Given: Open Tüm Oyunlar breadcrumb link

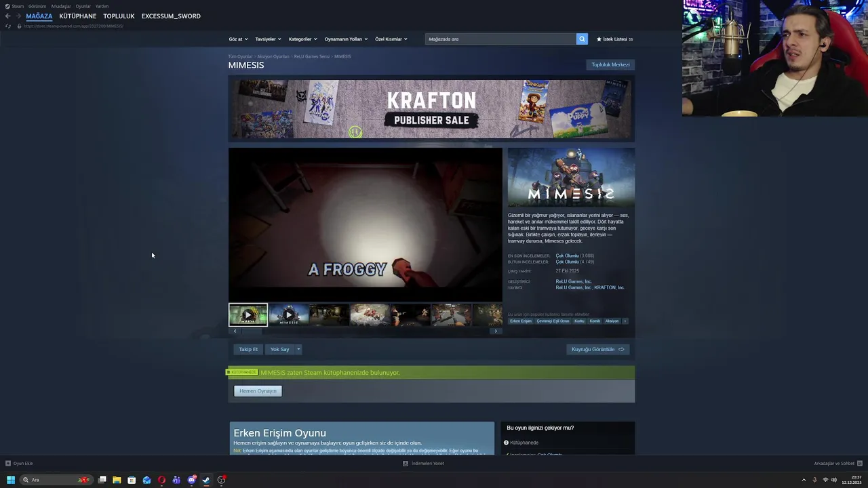Looking at the screenshot, I should tap(240, 57).
